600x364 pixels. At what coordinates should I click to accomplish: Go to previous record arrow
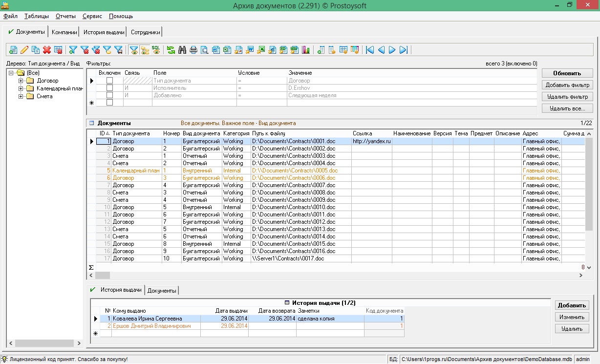click(x=381, y=49)
